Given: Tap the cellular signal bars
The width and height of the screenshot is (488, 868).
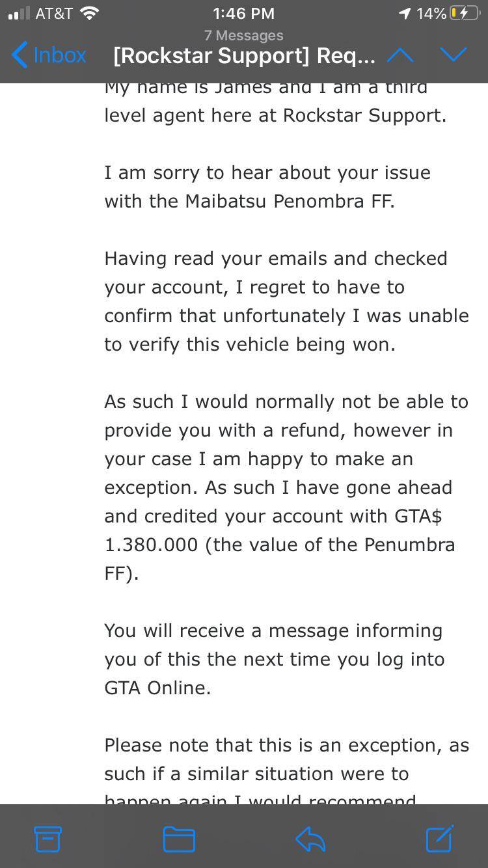Looking at the screenshot, I should pos(19,13).
